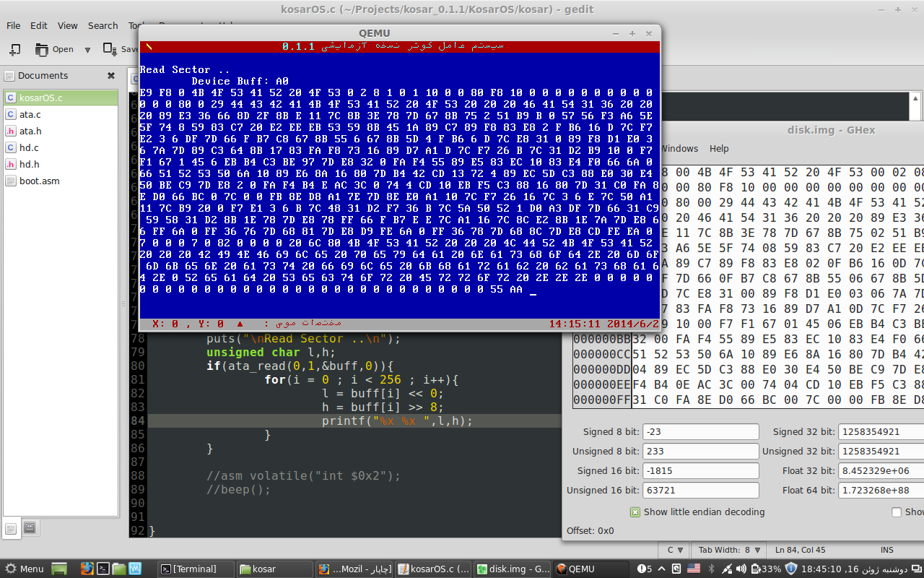The width and height of the screenshot is (924, 578).
Task: Open the C language selector dropdown
Action: pyautogui.click(x=675, y=550)
